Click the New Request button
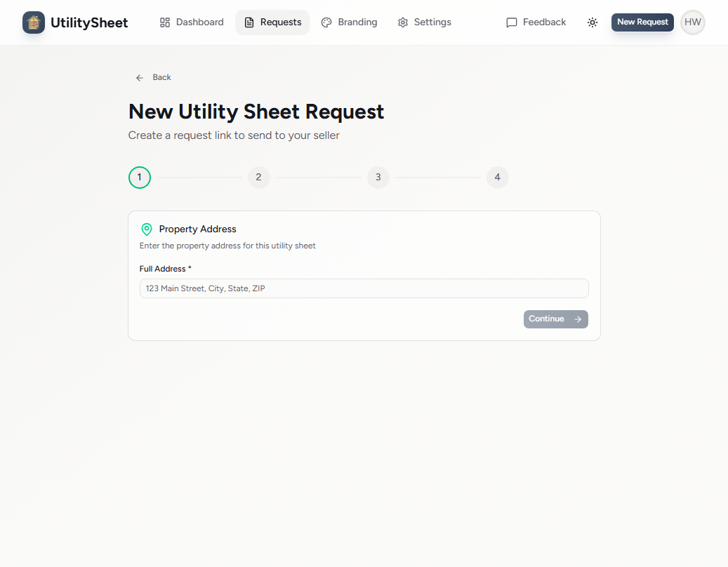 click(x=642, y=22)
